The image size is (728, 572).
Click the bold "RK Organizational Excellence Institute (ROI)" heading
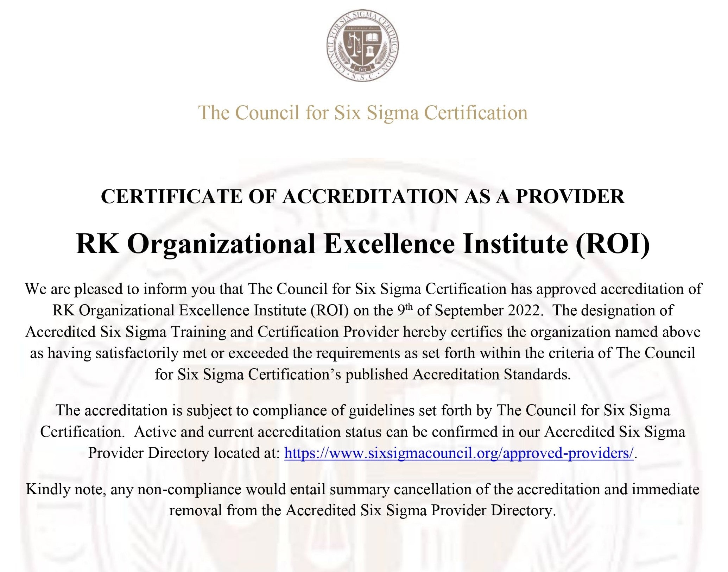[363, 244]
